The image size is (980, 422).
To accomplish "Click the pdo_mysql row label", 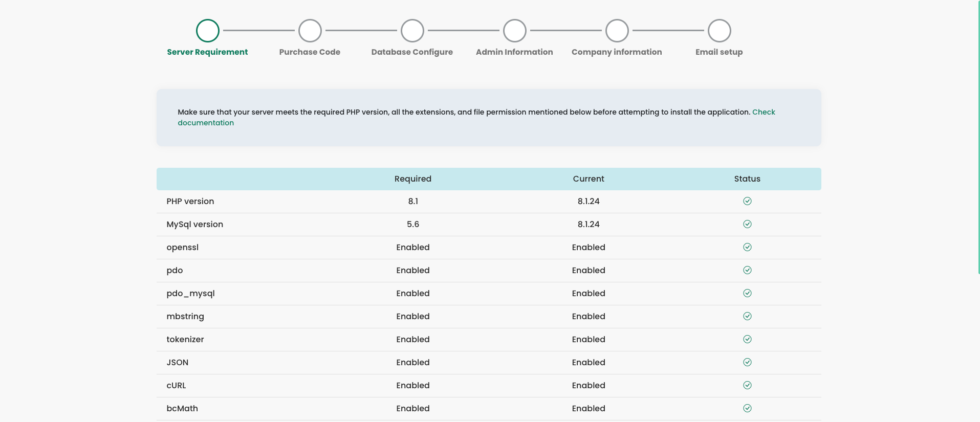I will (190, 294).
